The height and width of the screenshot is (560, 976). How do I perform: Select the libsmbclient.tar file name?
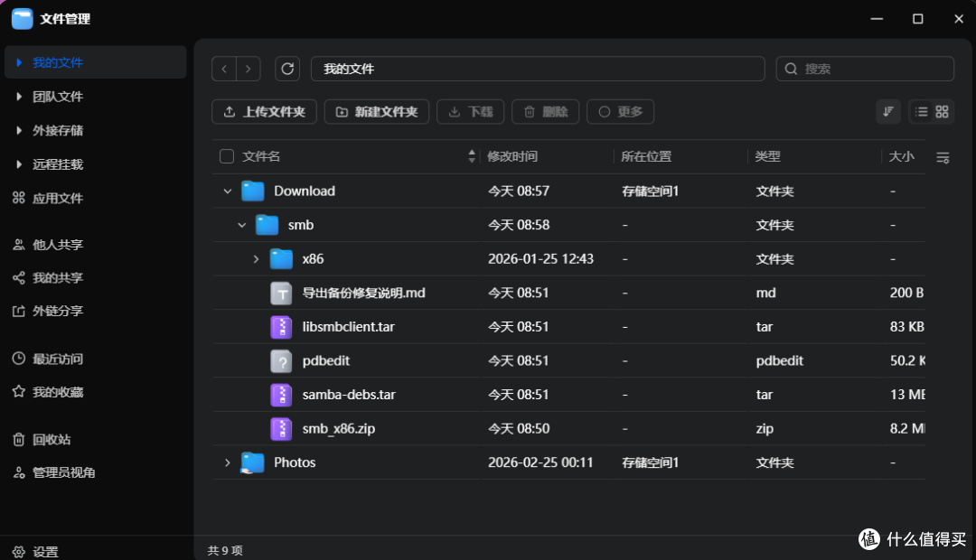349,327
